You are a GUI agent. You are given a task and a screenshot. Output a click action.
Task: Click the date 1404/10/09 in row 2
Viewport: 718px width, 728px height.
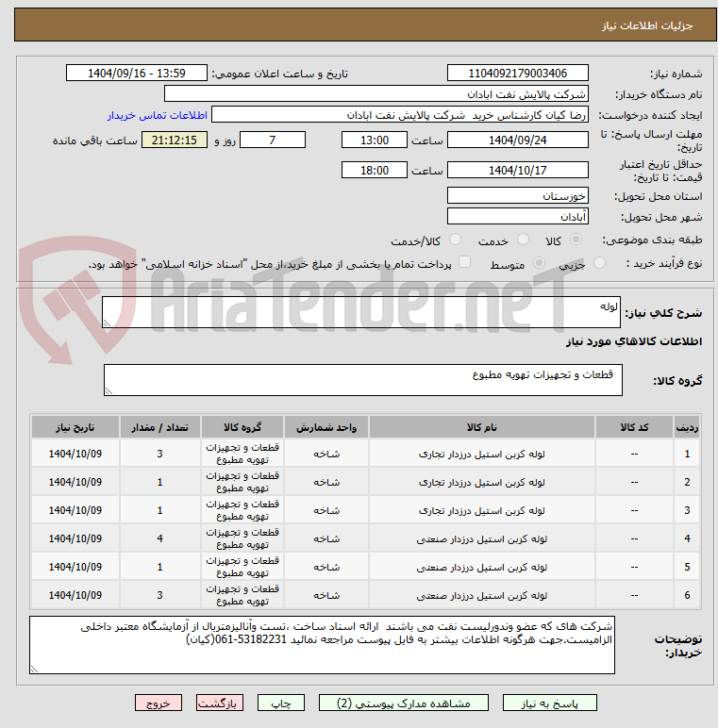pyautogui.click(x=75, y=483)
